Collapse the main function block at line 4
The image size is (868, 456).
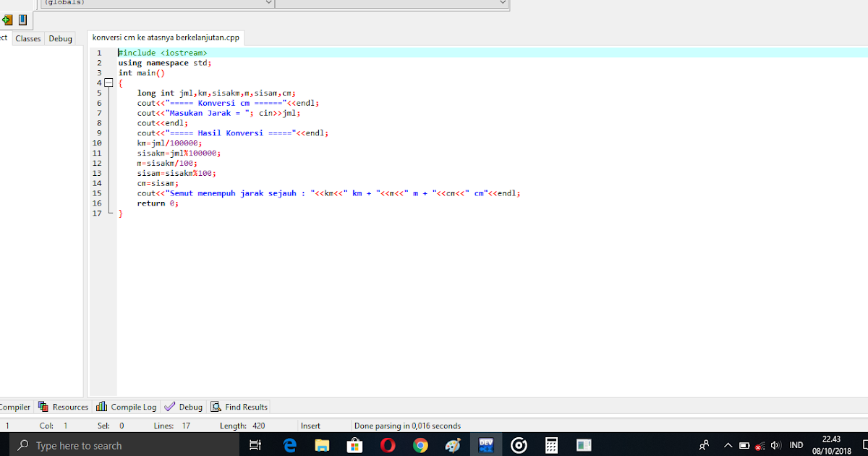109,83
